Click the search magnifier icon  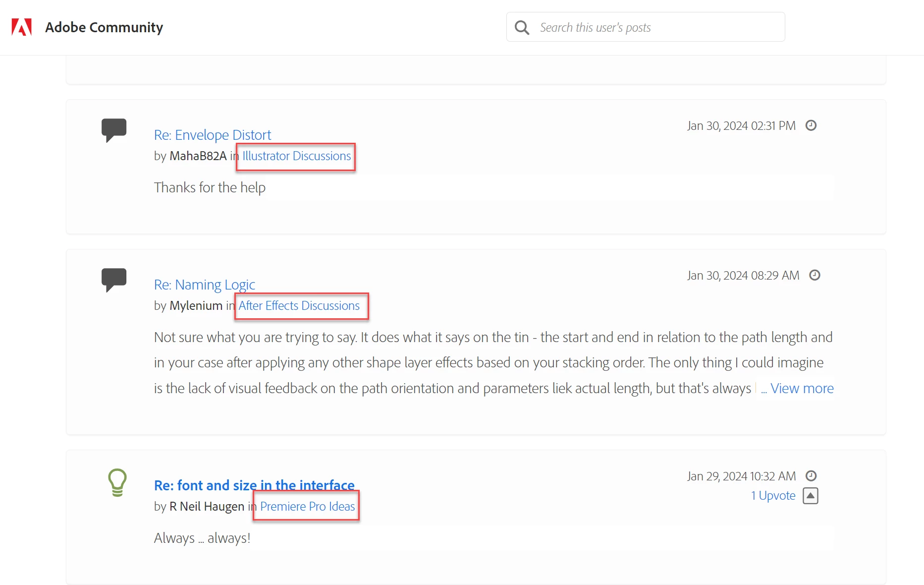[522, 27]
